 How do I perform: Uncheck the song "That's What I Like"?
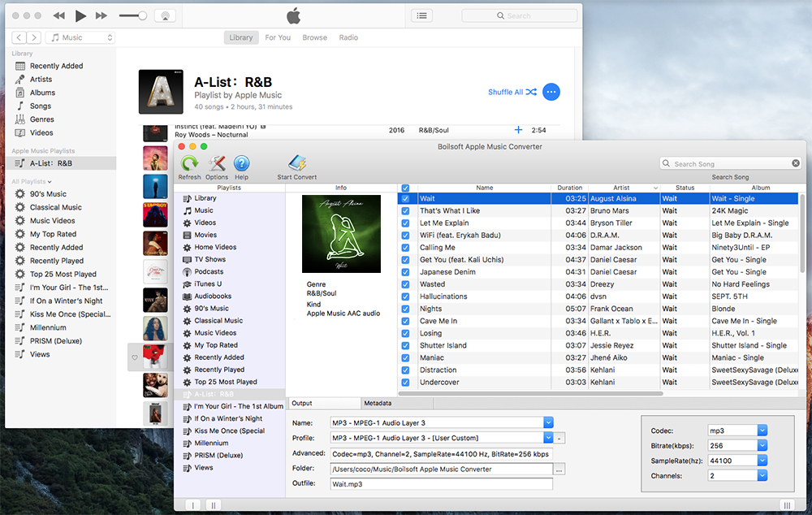click(405, 211)
